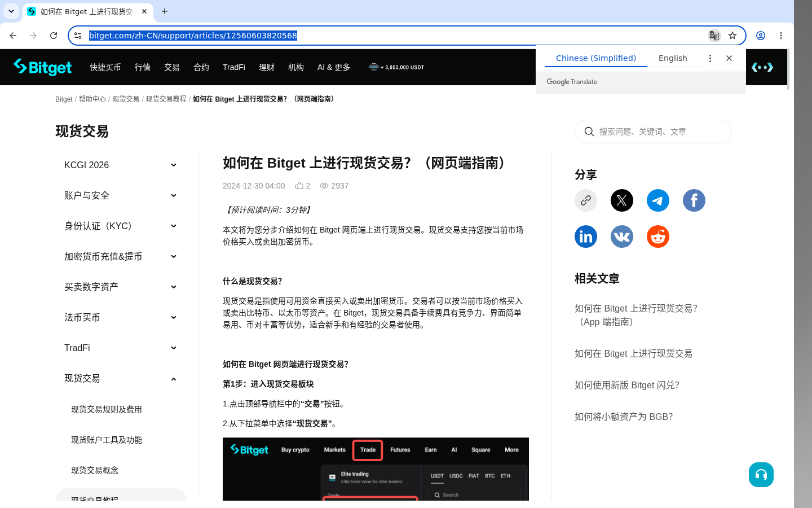Screen dimensions: 812x508
Task: Open the 合约 nav menu
Action: (x=201, y=67)
